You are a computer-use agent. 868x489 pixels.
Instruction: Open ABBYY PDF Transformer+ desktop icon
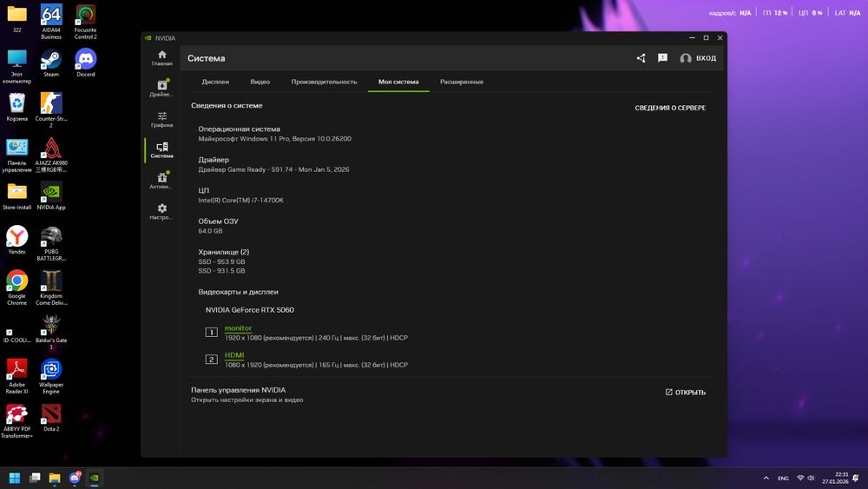(x=16, y=421)
